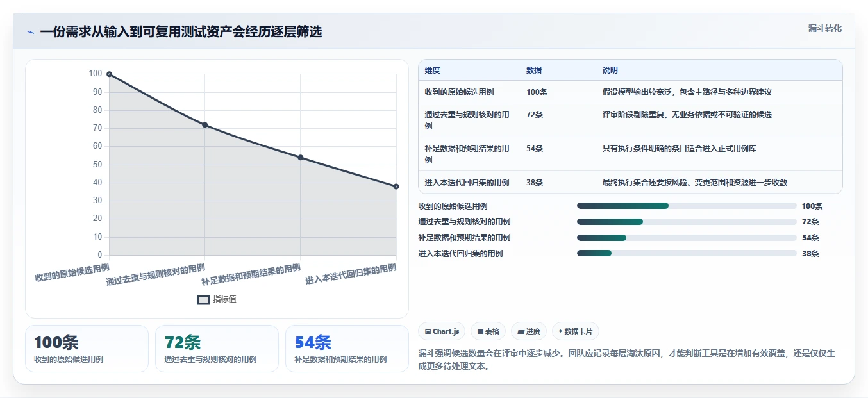
Task: Click x-axis label 进入本迭代回归集的用例
Action: [351, 274]
